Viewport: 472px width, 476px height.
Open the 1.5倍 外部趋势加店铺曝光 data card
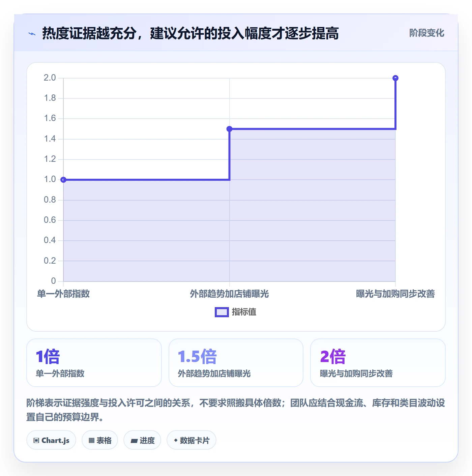(x=236, y=363)
